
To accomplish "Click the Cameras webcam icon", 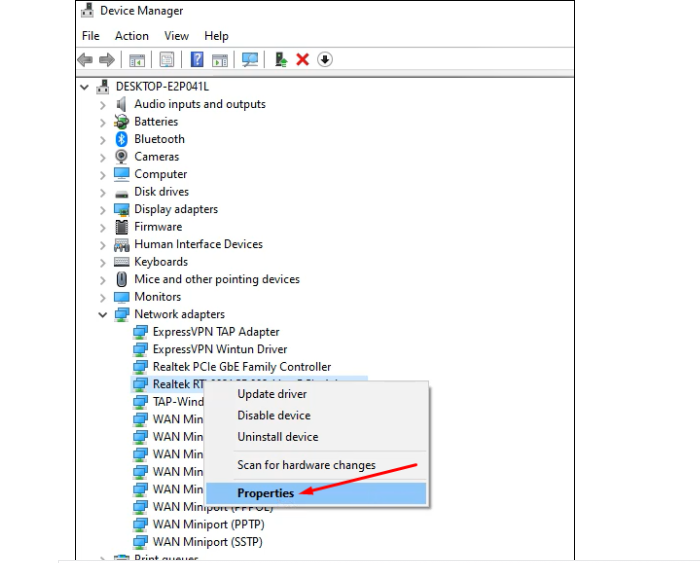I will tap(121, 157).
